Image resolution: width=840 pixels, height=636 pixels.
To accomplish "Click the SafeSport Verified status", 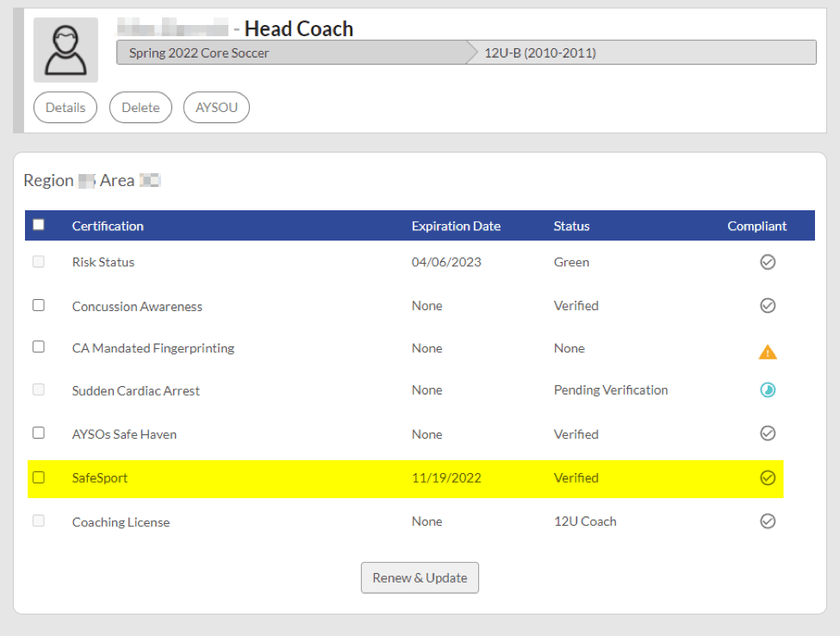I will [576, 478].
